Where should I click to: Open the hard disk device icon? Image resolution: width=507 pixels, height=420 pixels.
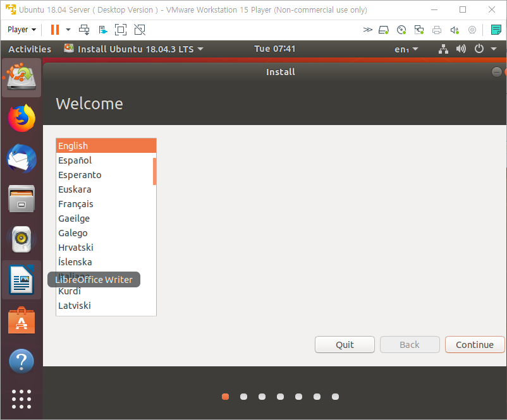tap(384, 30)
